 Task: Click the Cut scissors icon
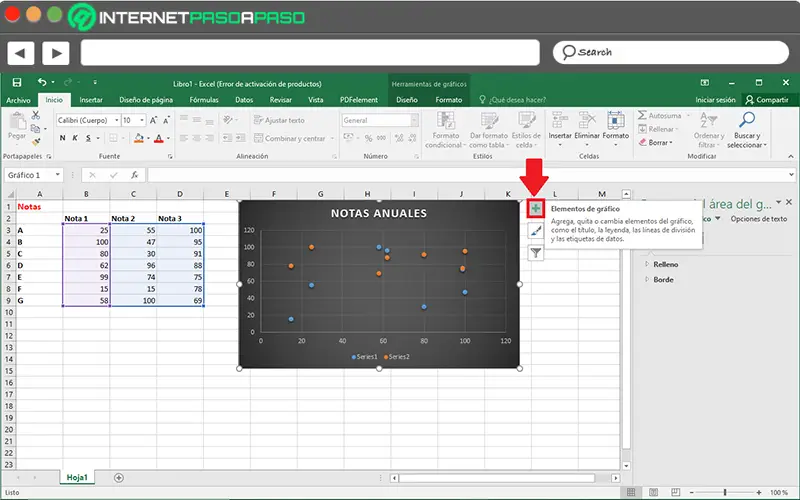[36, 115]
